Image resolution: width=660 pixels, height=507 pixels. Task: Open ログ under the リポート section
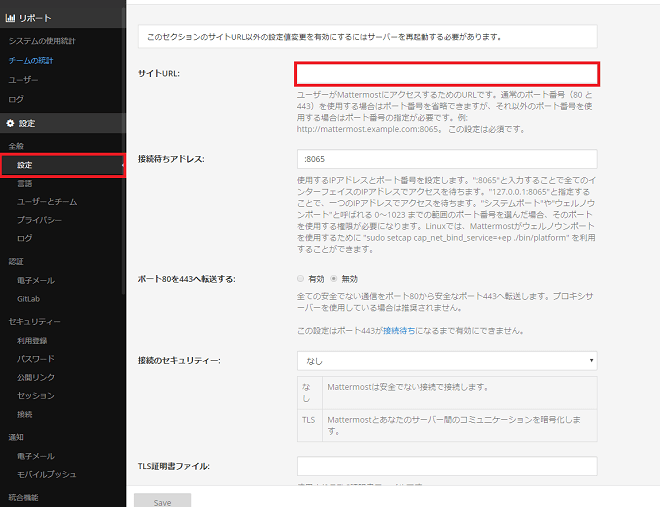16,99
